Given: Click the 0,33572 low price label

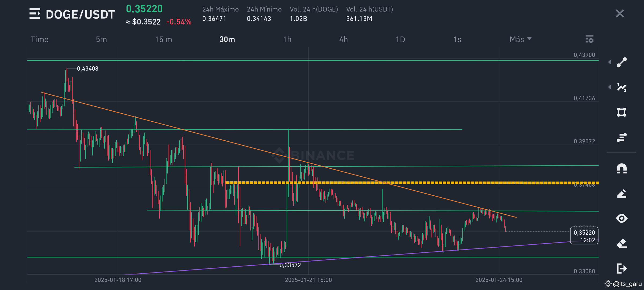Looking at the screenshot, I should click(x=290, y=265).
